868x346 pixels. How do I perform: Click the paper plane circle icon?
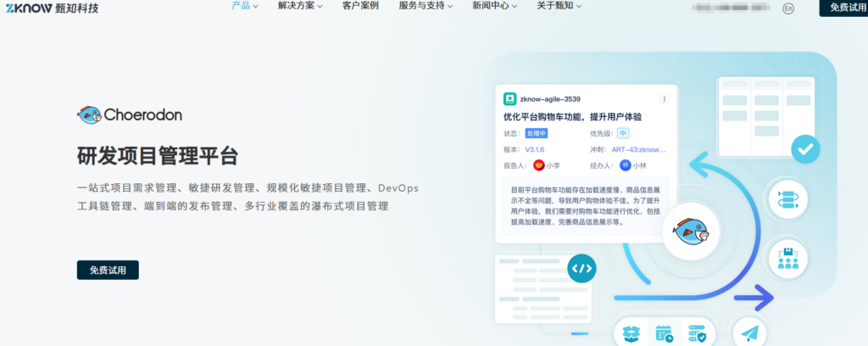tap(749, 332)
